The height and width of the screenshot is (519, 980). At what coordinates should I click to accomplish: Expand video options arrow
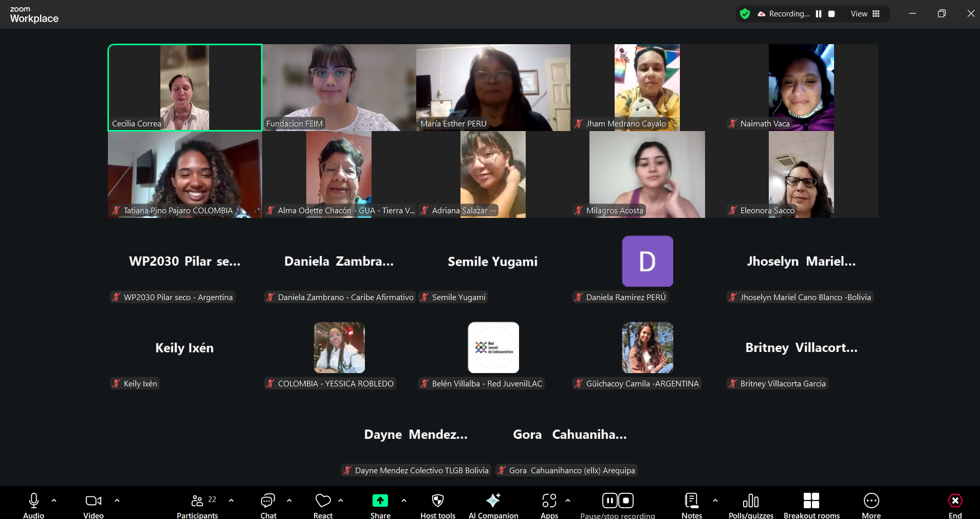tap(117, 500)
